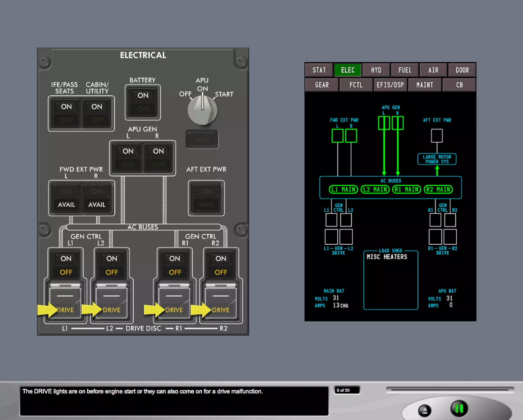523x420 pixels.
Task: Turn the APU selector knob
Action: (203, 110)
